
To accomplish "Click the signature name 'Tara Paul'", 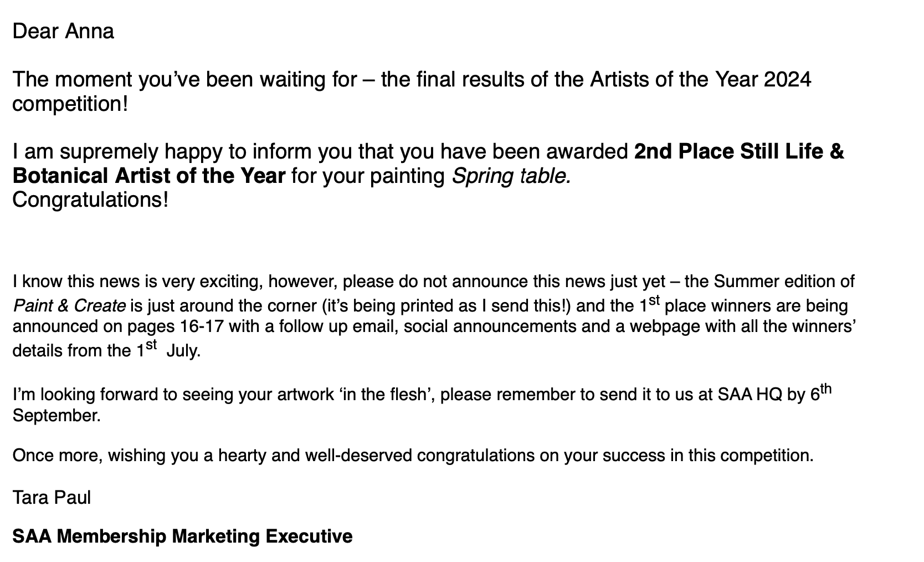I will [52, 498].
